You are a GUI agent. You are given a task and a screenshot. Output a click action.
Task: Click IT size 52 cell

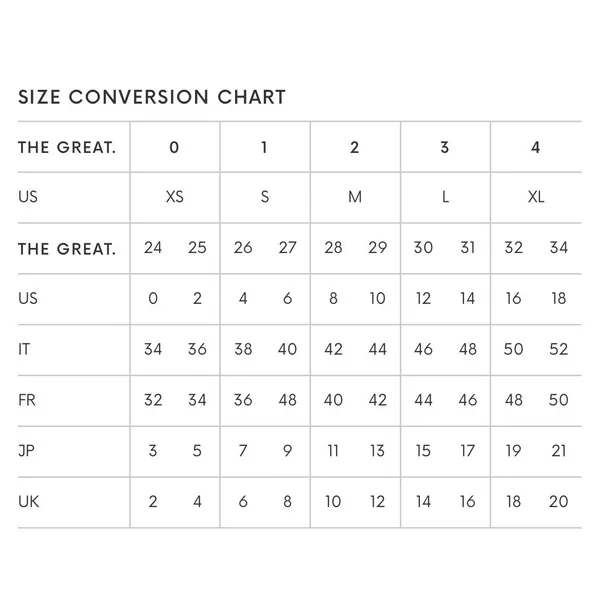[558, 349]
